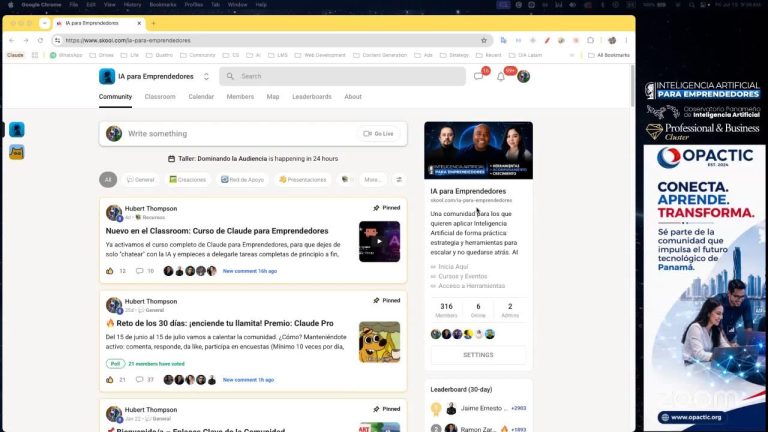
Task: Open comments on Reto de los 30 días post
Action: coord(140,380)
